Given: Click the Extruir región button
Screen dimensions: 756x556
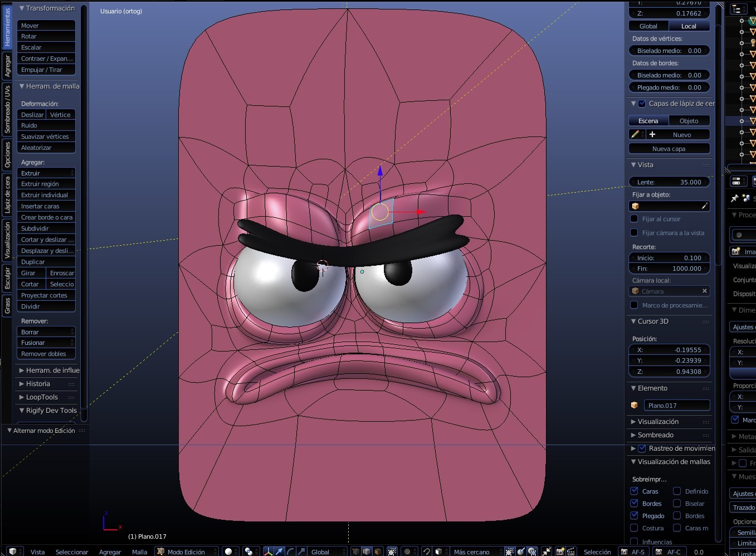Looking at the screenshot, I should (46, 184).
